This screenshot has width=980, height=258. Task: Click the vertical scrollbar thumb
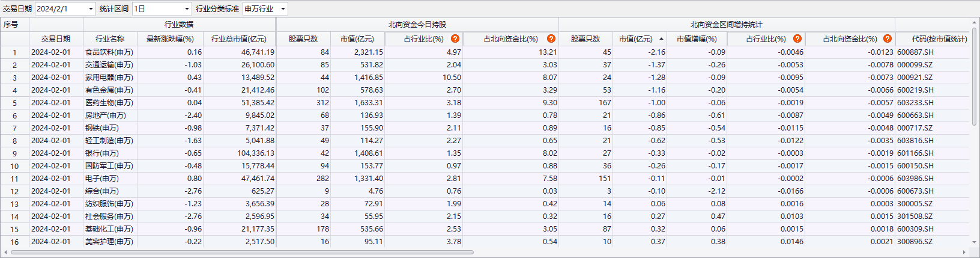click(x=975, y=78)
